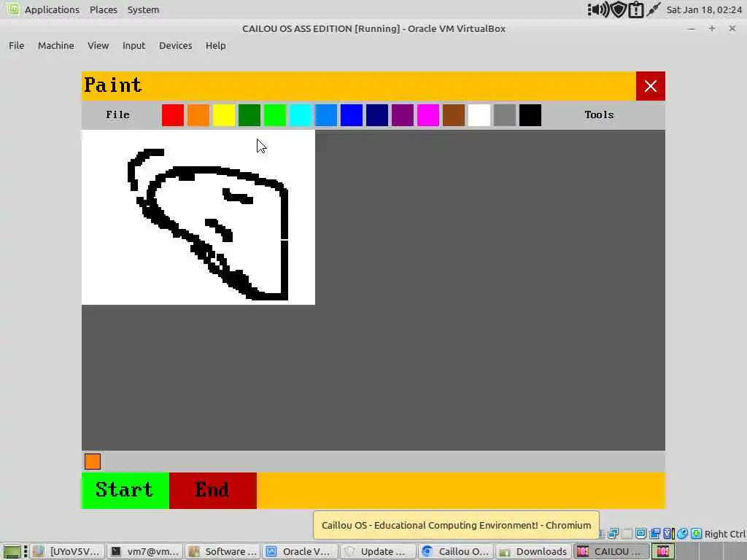This screenshot has height=560, width=747.
Task: Choose the navy blue color swatch
Action: tap(377, 115)
